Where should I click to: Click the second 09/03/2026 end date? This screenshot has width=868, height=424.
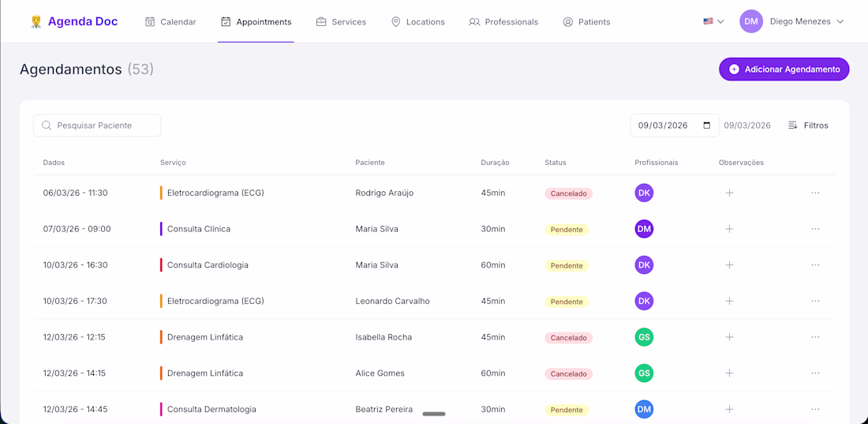[746, 126]
